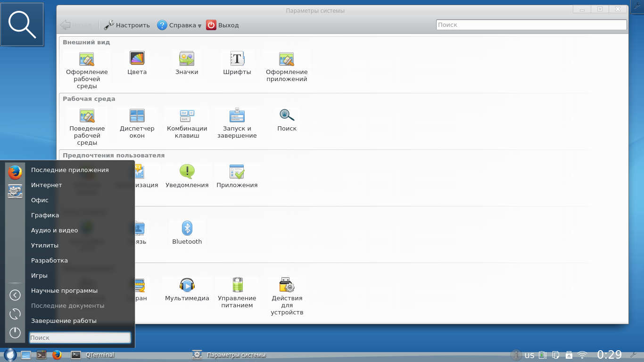Launch Firefox from the taskbar quick launch
This screenshot has width=644, height=362.
[x=57, y=355]
